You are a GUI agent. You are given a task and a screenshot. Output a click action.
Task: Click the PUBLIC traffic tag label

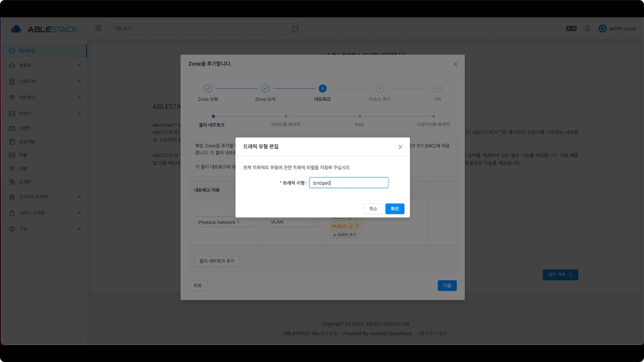coord(339,226)
